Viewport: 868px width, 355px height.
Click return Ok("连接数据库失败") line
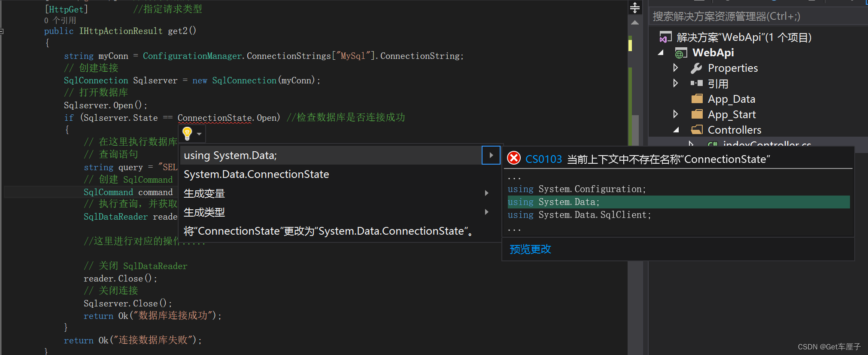pos(133,340)
